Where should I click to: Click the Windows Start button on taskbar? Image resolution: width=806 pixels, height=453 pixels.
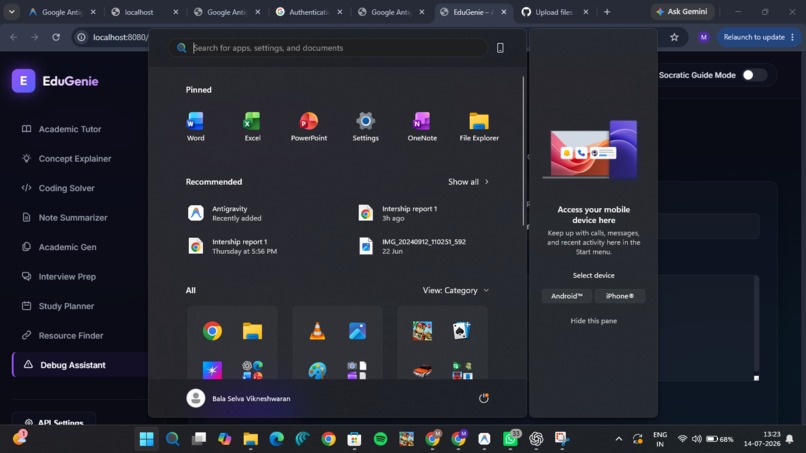coord(146,439)
